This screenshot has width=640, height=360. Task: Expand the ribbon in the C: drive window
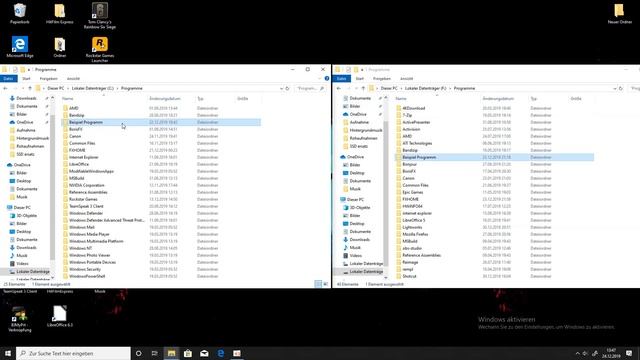coord(320,78)
